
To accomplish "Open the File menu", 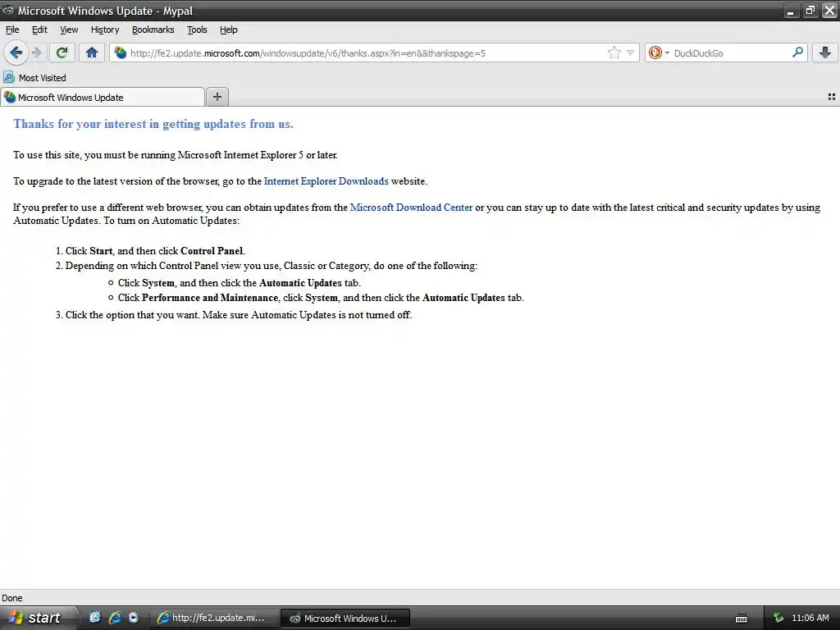I will point(12,30).
